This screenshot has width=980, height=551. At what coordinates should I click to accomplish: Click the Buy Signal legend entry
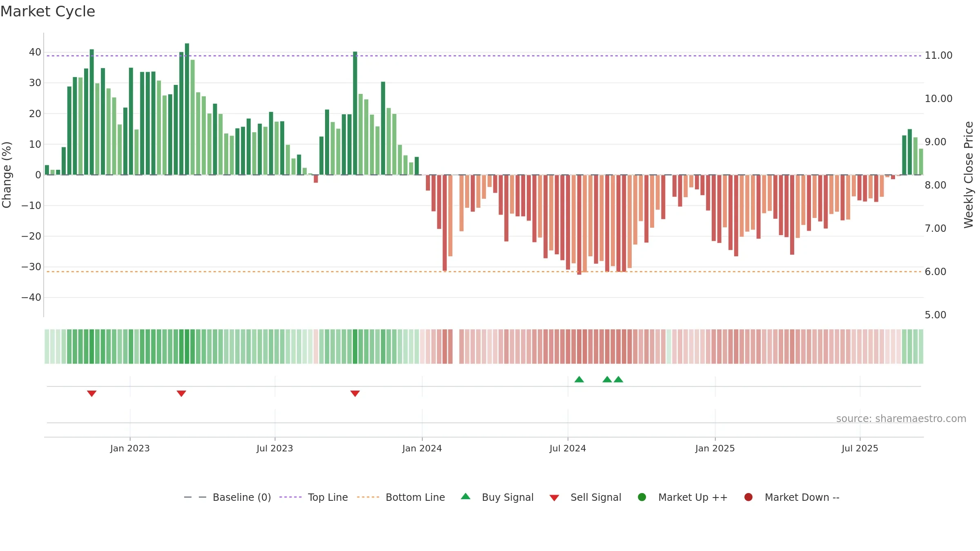click(497, 497)
